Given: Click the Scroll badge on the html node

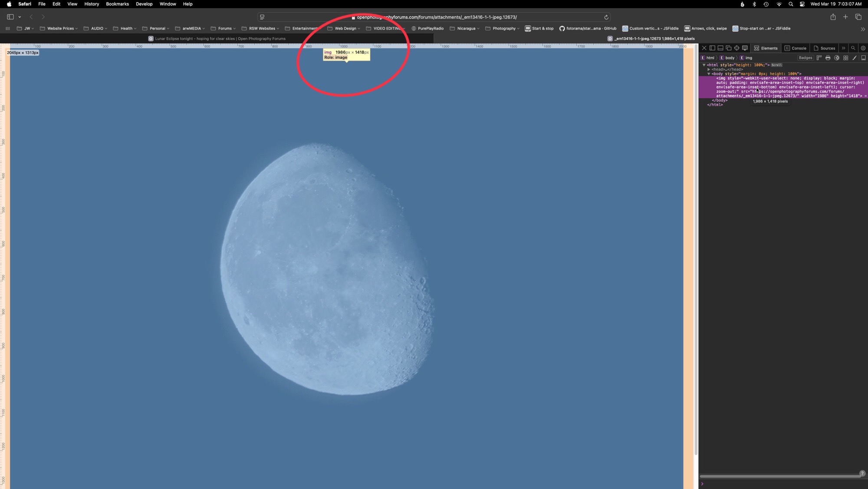Looking at the screenshot, I should point(776,65).
